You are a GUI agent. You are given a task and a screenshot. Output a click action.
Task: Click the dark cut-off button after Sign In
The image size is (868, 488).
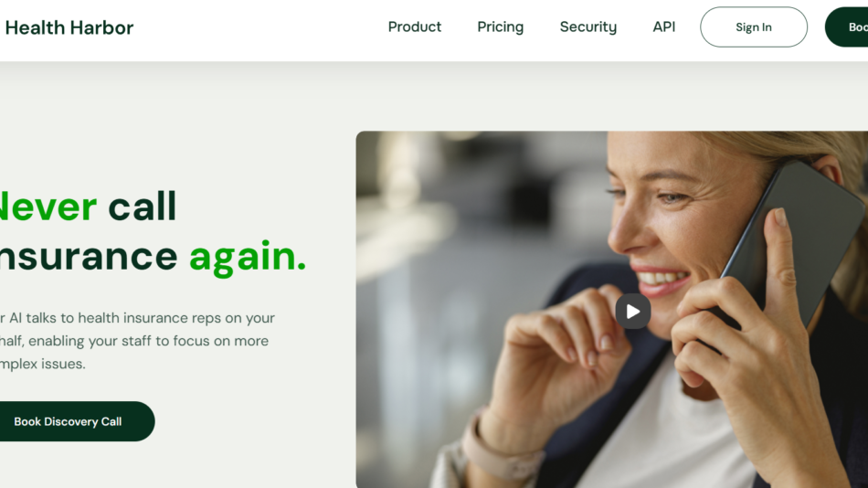click(x=847, y=27)
